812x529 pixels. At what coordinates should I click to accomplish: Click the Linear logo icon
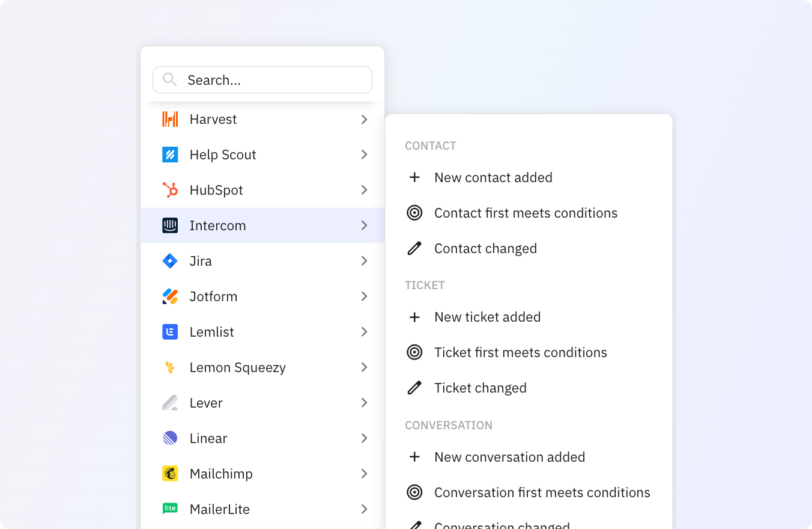[170, 438]
